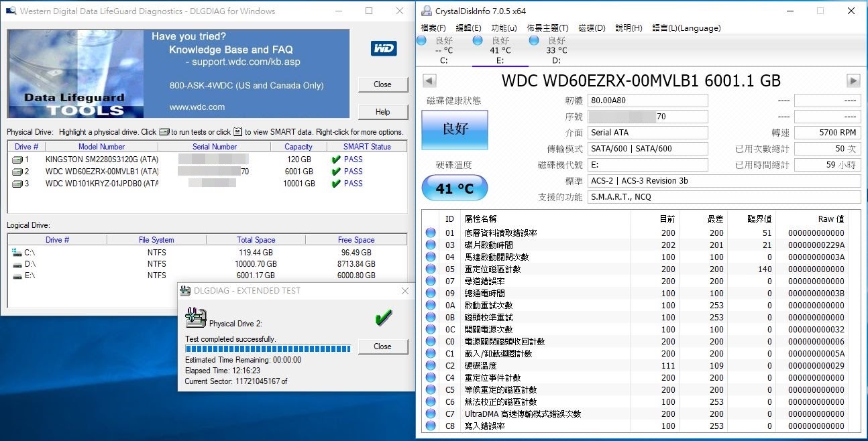Click the extended test progress bar
The image size is (868, 441).
pyautogui.click(x=268, y=349)
